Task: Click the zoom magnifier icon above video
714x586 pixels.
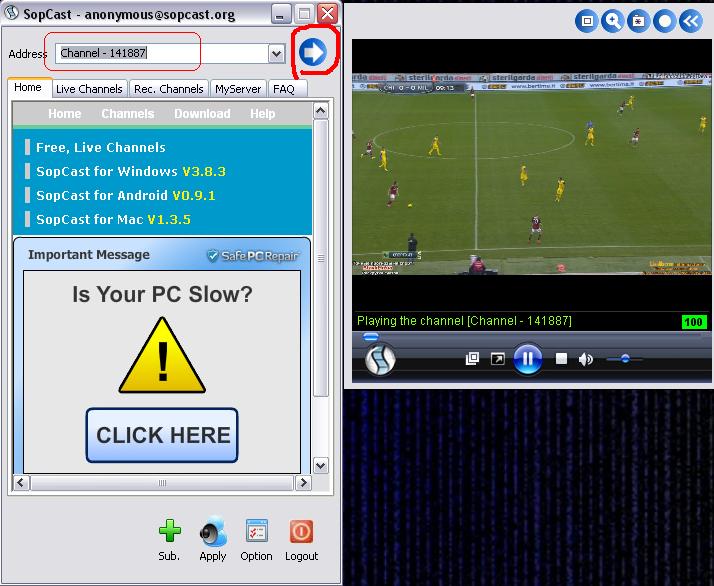Action: coord(612,21)
